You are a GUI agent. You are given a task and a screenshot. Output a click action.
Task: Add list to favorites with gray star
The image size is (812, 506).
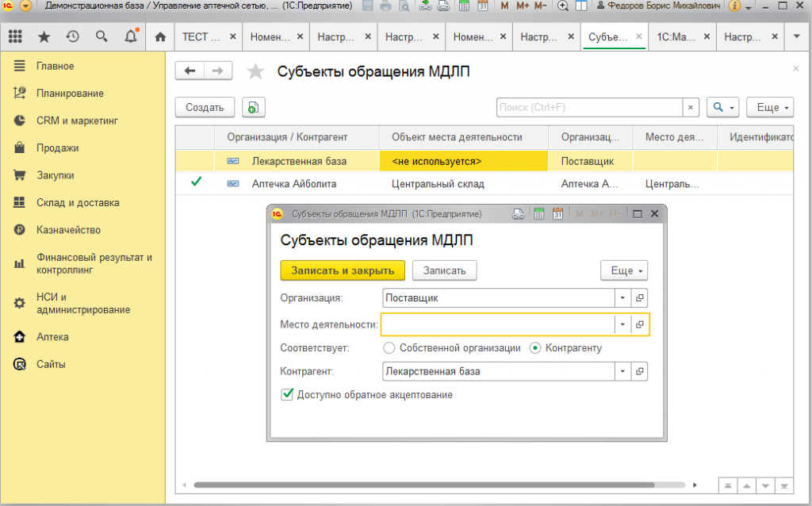(255, 71)
